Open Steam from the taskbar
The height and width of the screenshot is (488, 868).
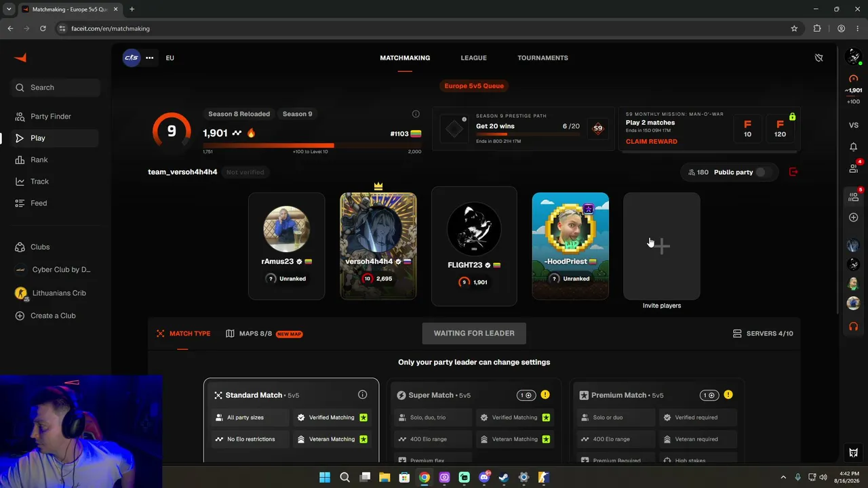click(x=504, y=477)
